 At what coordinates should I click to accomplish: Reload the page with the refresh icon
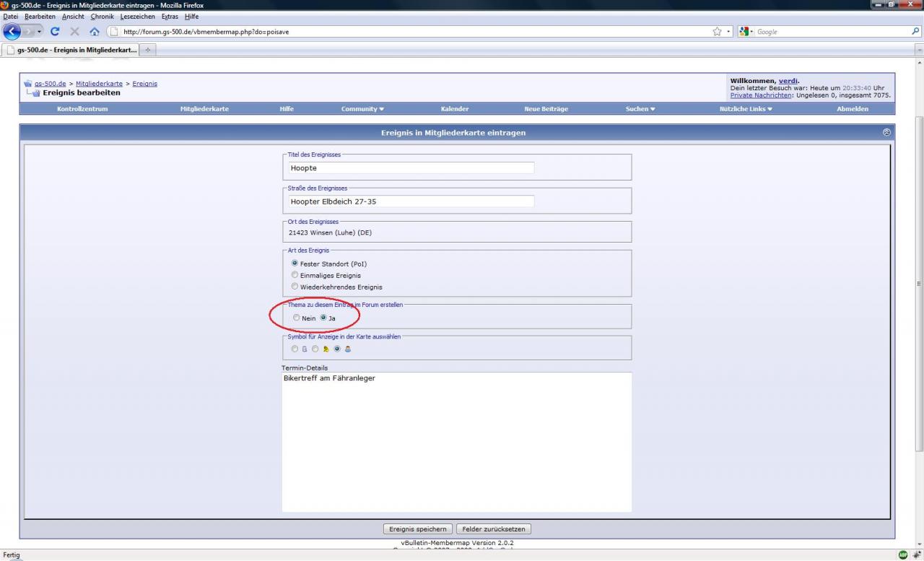coord(56,32)
